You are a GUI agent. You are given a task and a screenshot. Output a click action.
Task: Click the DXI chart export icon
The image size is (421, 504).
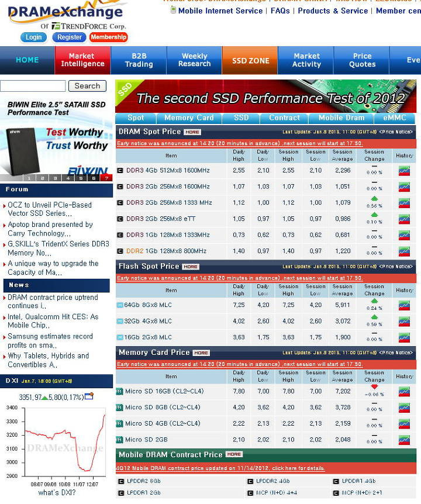point(89,396)
